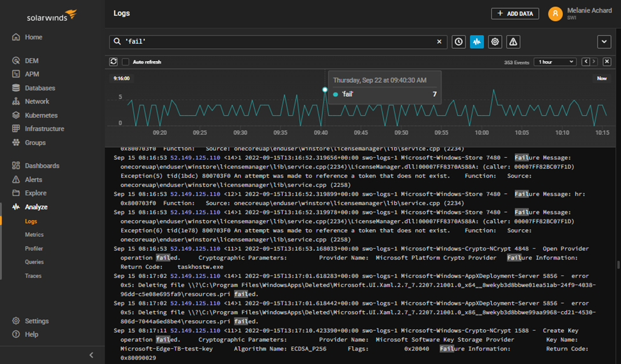Open log settings gear icon
Image resolution: width=621 pixels, height=364 pixels.
tap(495, 42)
